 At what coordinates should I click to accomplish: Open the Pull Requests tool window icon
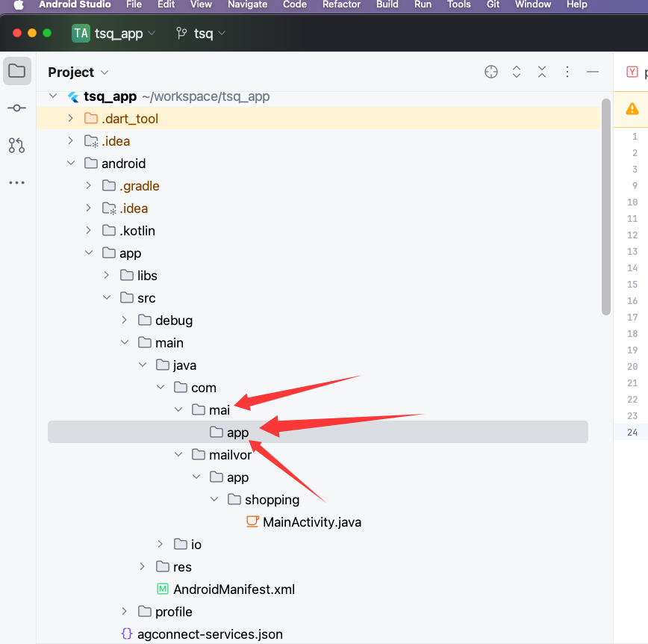(16, 145)
